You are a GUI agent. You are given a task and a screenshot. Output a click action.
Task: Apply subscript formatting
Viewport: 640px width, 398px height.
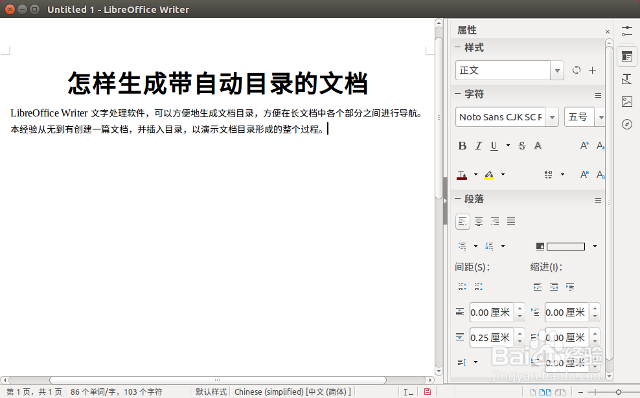click(600, 175)
